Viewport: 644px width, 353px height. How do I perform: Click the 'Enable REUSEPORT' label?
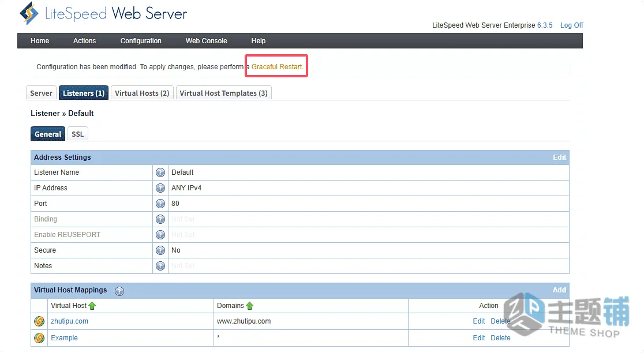(68, 235)
